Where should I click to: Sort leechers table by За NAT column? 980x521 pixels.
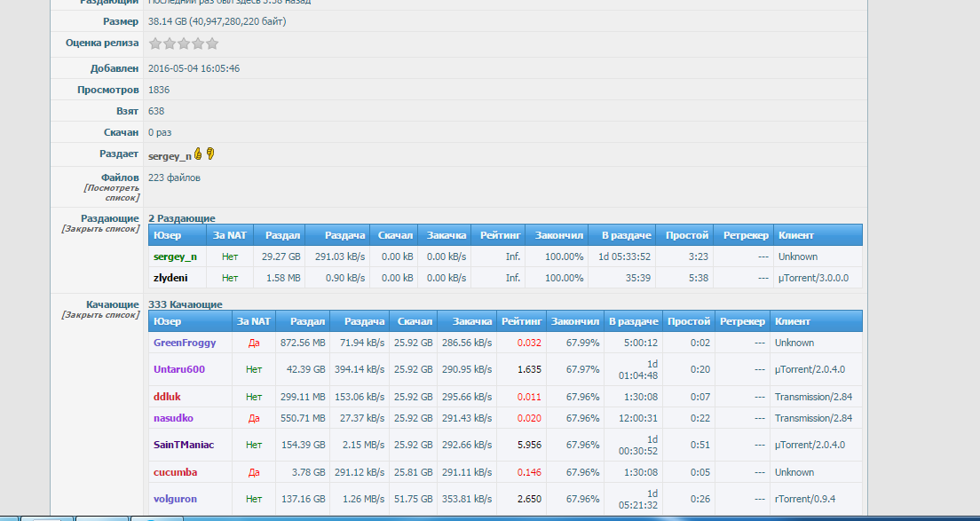coord(254,321)
